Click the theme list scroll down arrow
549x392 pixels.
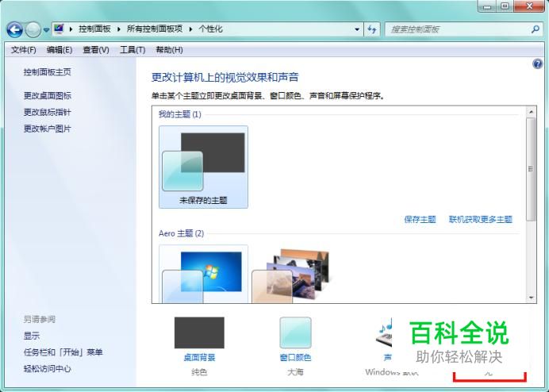[531, 298]
